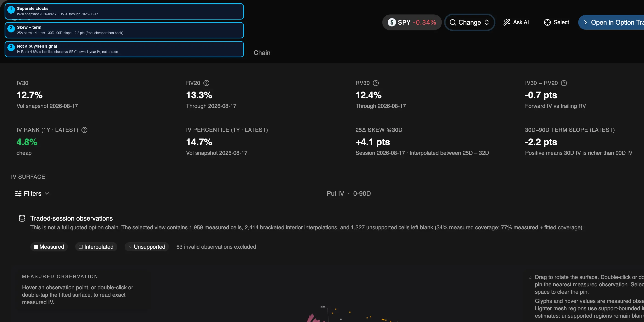Click the Ask AI magic wand button

pos(516,22)
